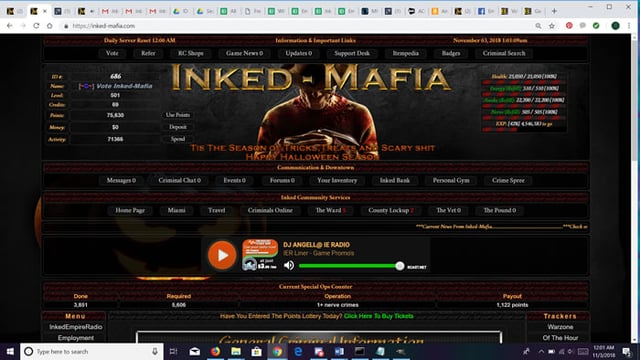The height and width of the screenshot is (360, 640).
Task: Open The Pound page
Action: pyautogui.click(x=500, y=210)
